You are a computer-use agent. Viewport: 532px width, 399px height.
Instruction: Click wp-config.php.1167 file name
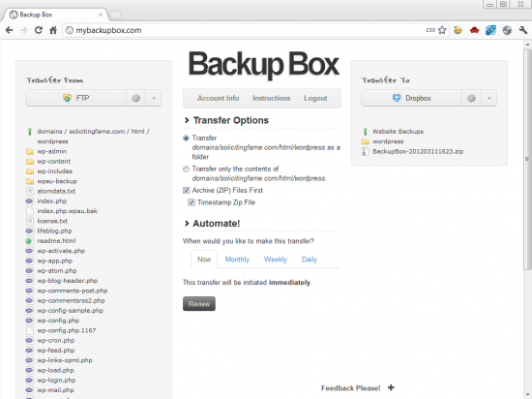[x=67, y=330]
